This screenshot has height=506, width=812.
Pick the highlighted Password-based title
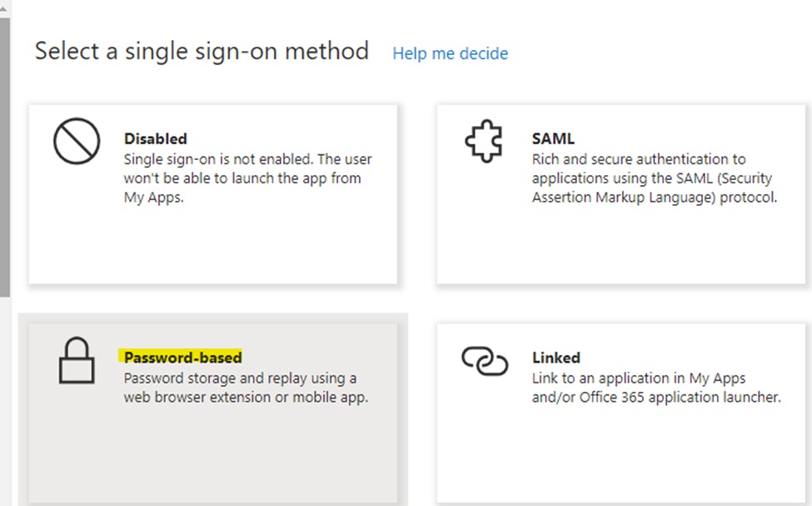tap(182, 358)
